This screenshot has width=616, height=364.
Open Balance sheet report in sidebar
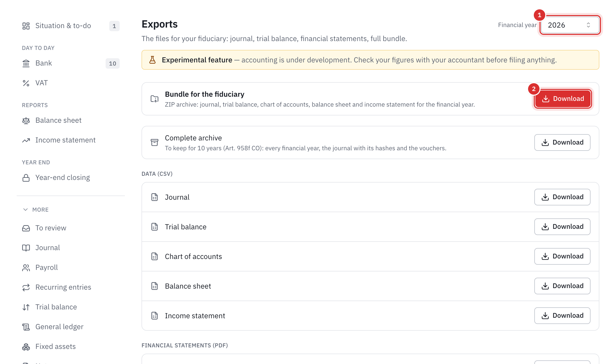pyautogui.click(x=70, y=120)
